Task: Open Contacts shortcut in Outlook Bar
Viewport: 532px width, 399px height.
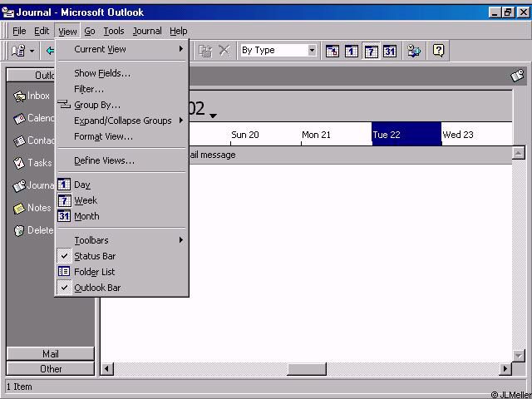Action: tap(34, 140)
